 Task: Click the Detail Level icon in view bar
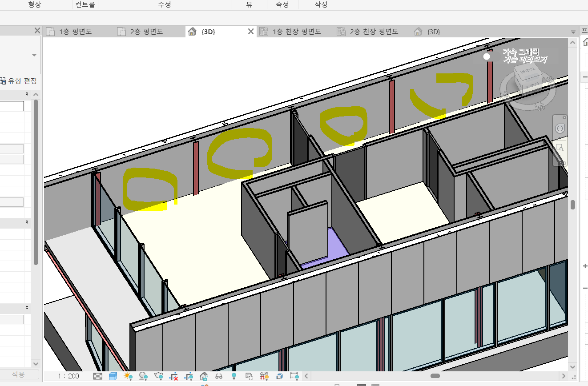(x=98, y=376)
